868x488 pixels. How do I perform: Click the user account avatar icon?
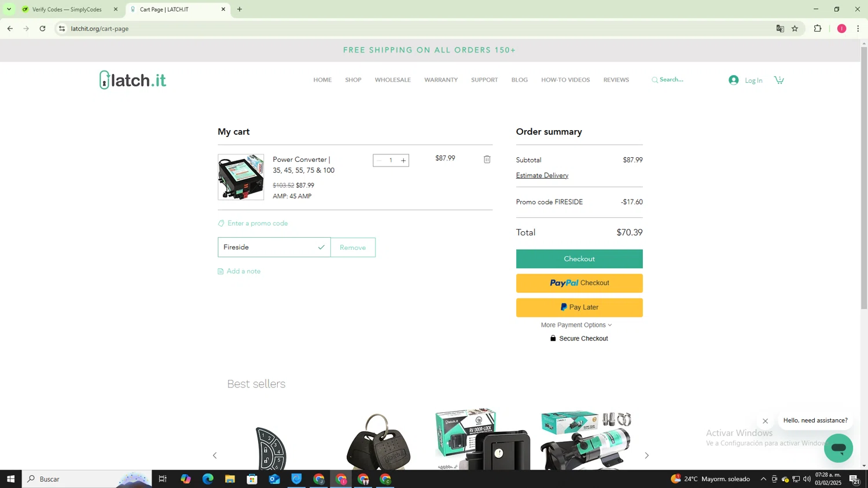point(734,80)
